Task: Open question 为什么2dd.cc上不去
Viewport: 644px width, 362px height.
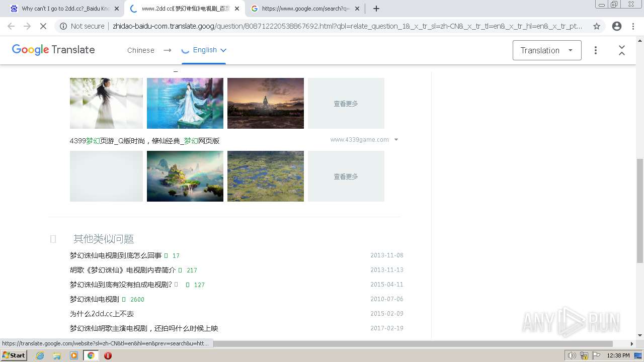Action: coord(102,314)
